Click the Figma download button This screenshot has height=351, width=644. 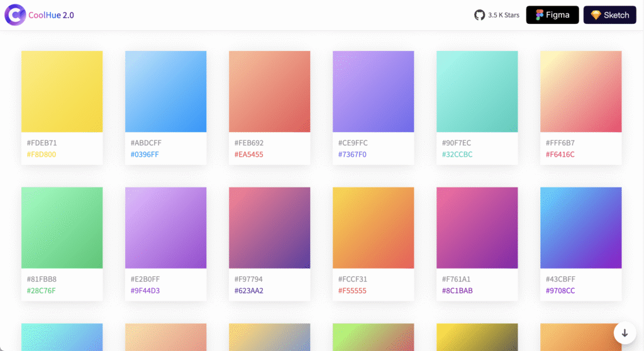coord(552,15)
